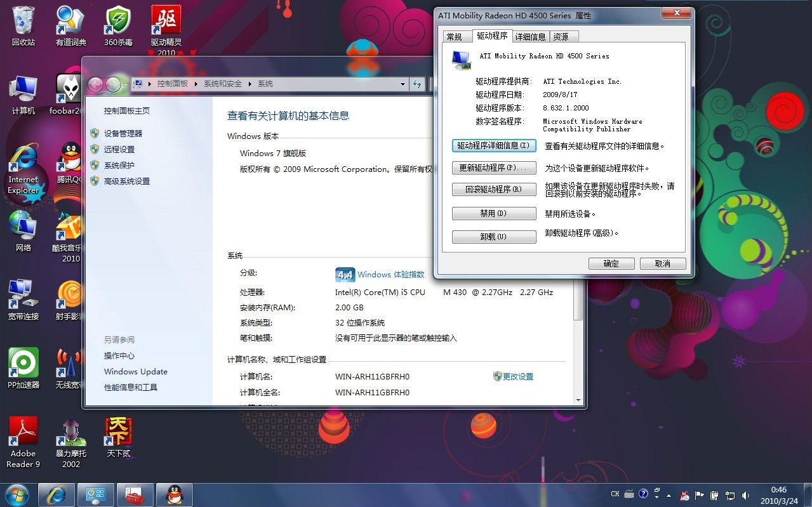
Task: Open 控制面板主页 link in sidebar
Action: (127, 110)
